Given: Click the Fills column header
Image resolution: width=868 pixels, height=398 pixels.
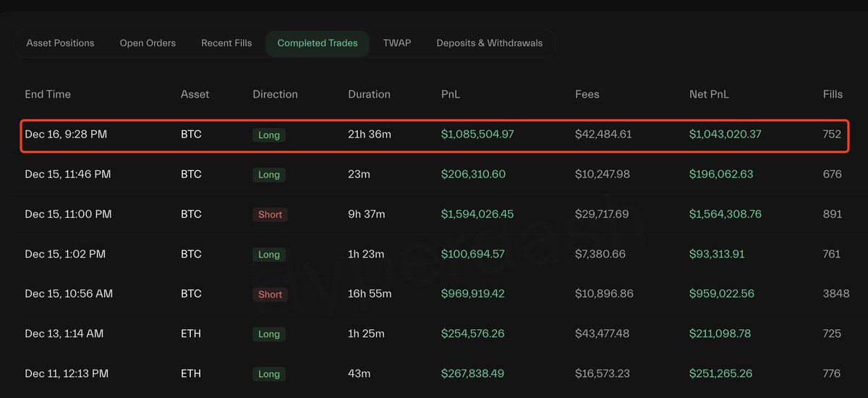Looking at the screenshot, I should tap(833, 94).
